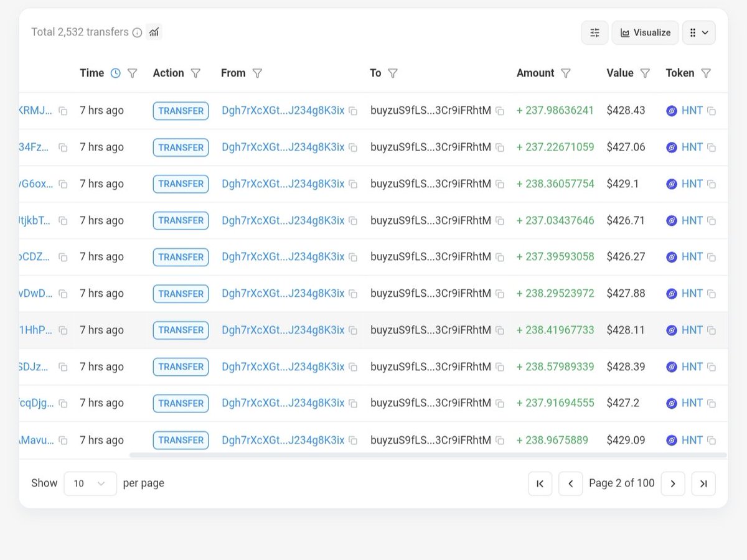Viewport: 747px width, 560px height.
Task: Open the column layout dropdown with dots
Action: pyautogui.click(x=699, y=32)
